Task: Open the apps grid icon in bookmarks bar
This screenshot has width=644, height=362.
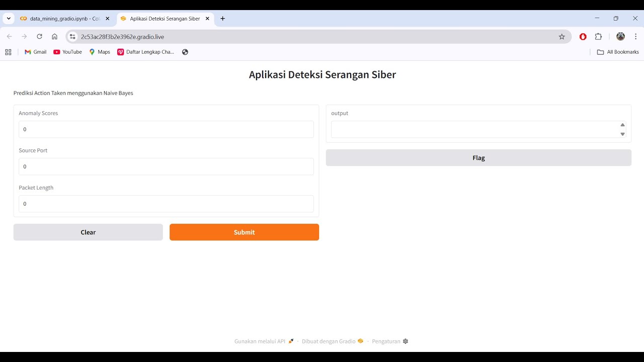Action: coord(8,52)
